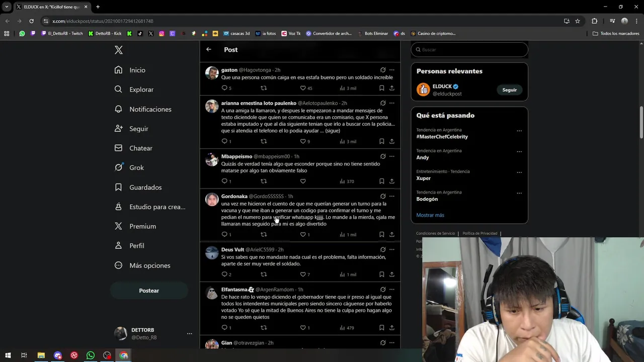Open WhatsApp from the Windows taskbar
Image resolution: width=644 pixels, height=362 pixels.
point(91,355)
